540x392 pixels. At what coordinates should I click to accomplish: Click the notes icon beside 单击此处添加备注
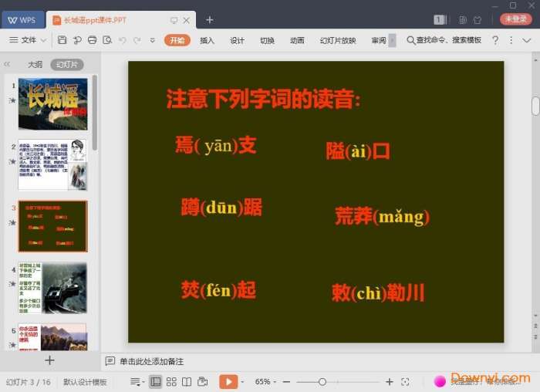[110, 361]
